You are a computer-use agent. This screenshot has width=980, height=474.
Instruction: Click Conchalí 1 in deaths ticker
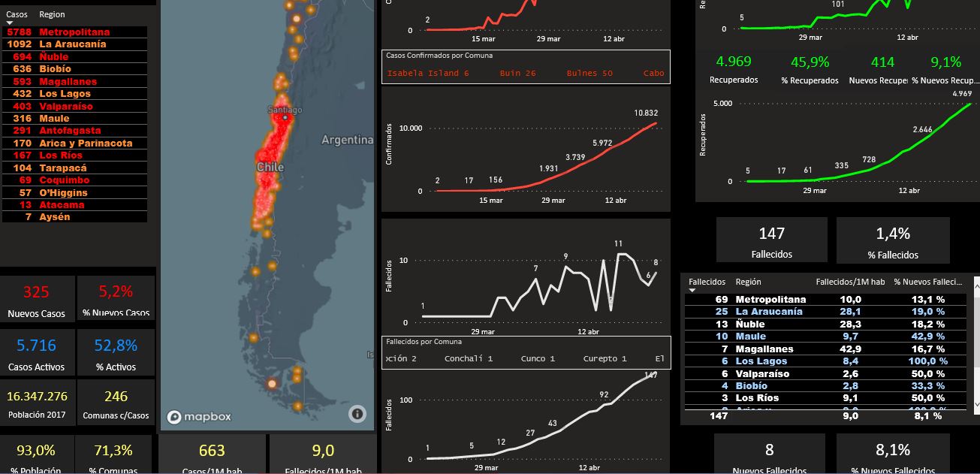468,359
